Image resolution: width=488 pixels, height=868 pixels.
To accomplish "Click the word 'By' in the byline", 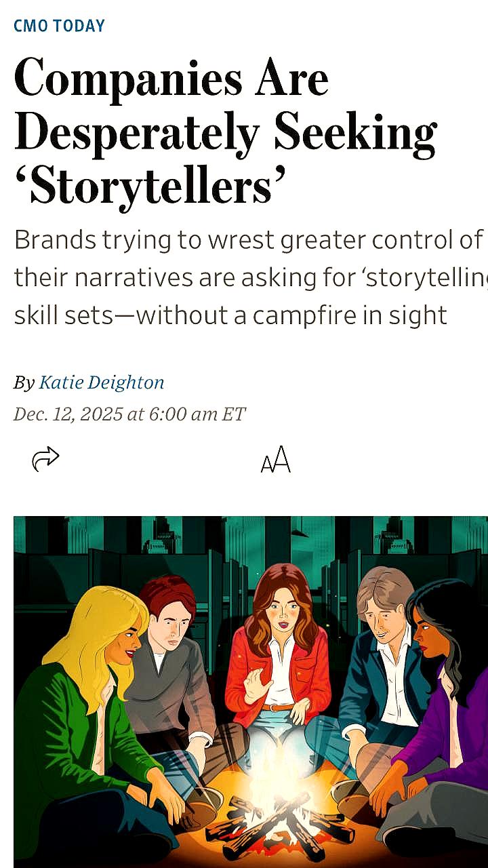I will click(x=24, y=383).
